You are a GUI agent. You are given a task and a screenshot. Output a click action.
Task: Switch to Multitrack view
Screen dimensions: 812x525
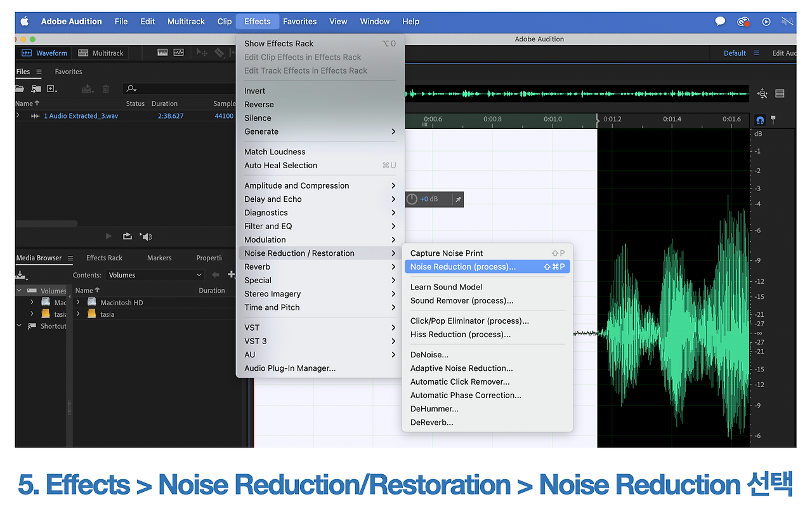tap(101, 53)
